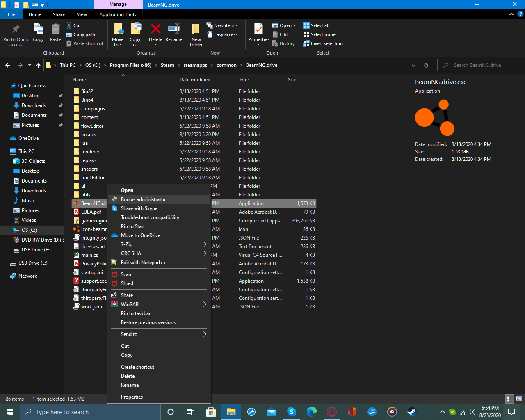
Task: Open Skype from the taskbar
Action: [292, 412]
